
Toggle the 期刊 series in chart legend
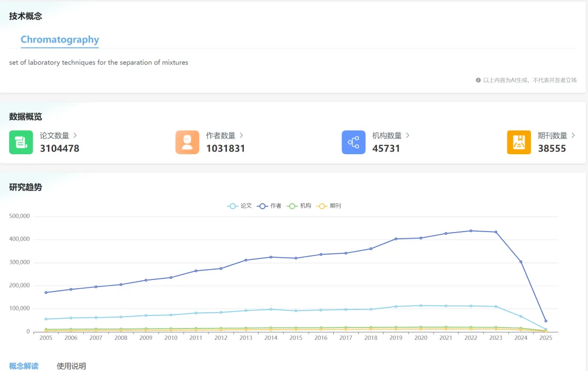(329, 206)
